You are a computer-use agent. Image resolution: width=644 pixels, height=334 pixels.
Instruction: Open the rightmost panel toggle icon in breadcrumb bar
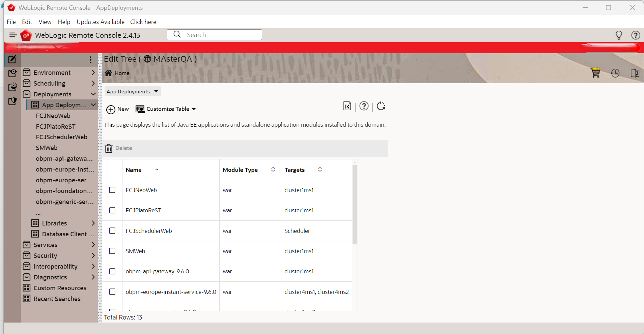tap(635, 73)
